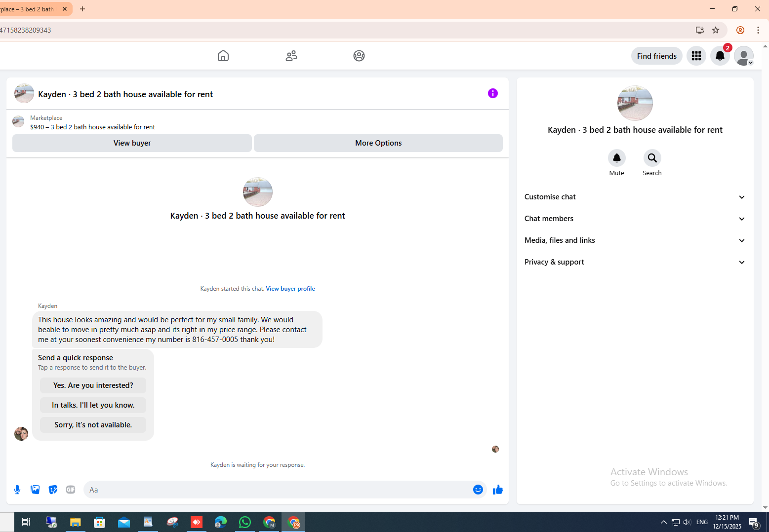
Task: Open the listing thumbnail in the right panel
Action: 635,103
